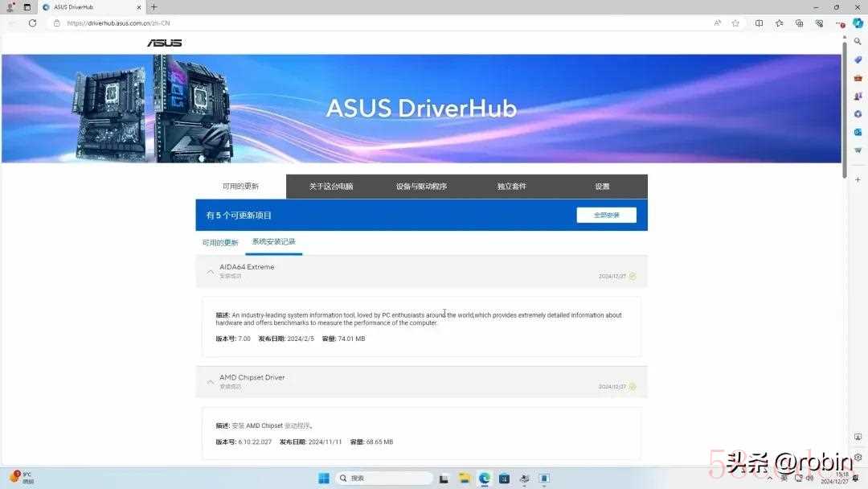Open the weather widget on taskbar
This screenshot has height=489, width=868.
click(x=21, y=478)
